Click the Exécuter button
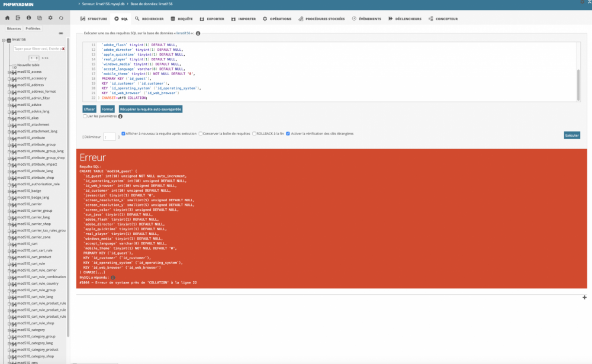The height and width of the screenshot is (364, 592). coord(572,135)
